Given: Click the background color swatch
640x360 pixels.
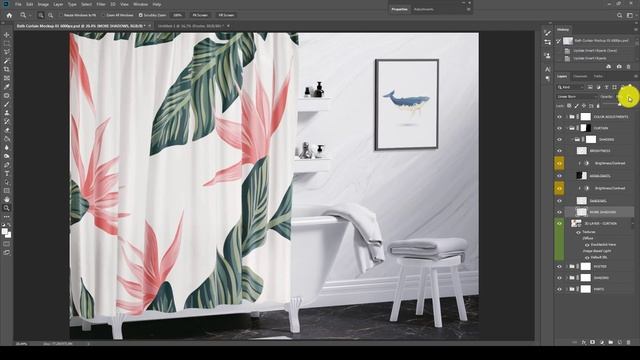Looking at the screenshot, I should 8,235.
